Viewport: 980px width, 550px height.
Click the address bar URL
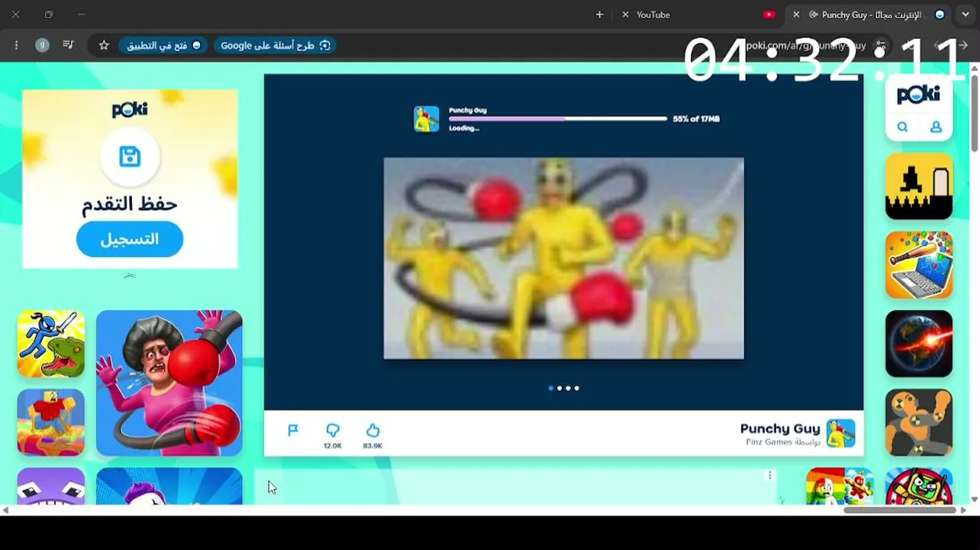pyautogui.click(x=805, y=45)
